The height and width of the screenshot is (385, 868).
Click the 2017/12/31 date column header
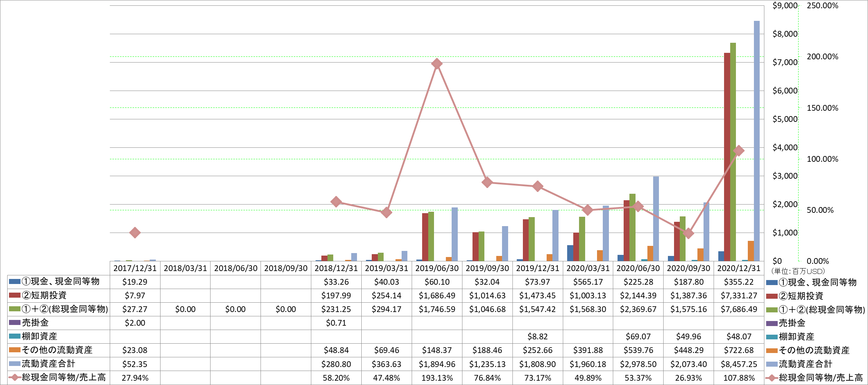tap(135, 268)
